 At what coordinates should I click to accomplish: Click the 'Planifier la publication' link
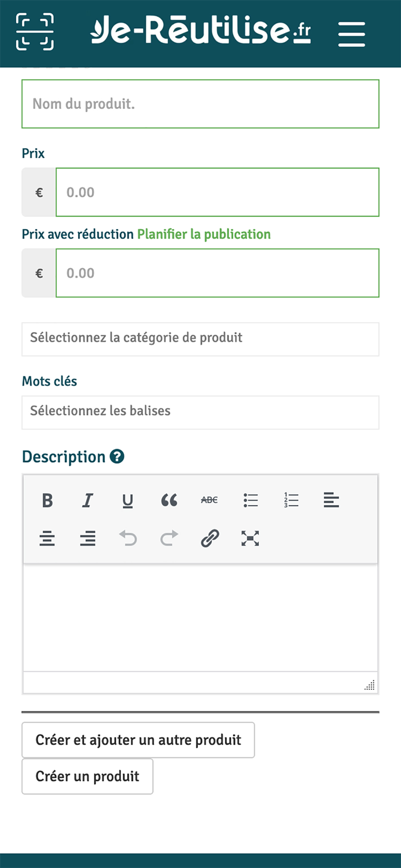203,234
